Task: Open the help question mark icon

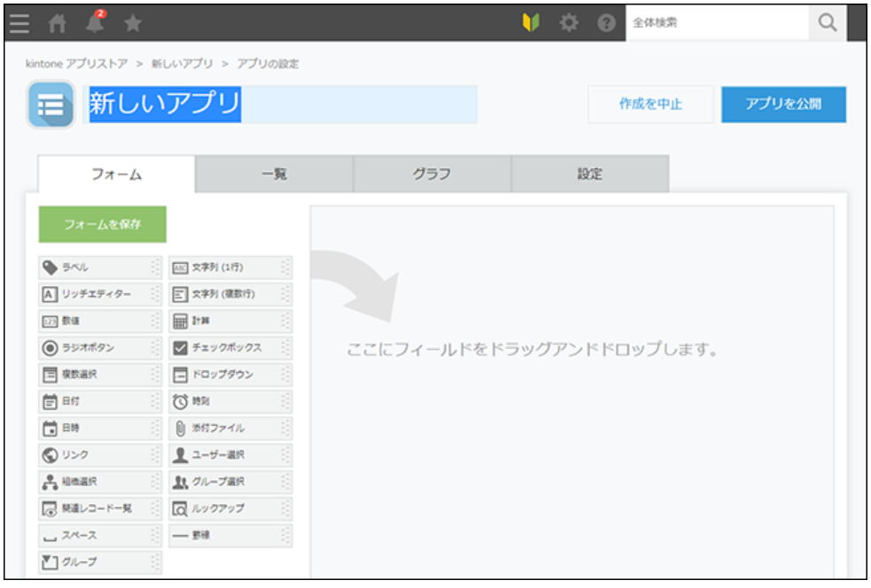Action: 607,24
